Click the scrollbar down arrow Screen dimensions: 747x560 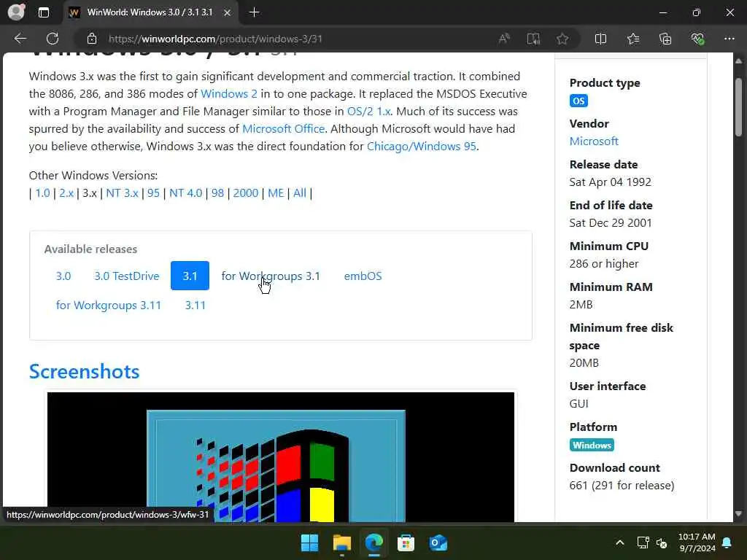point(738,514)
